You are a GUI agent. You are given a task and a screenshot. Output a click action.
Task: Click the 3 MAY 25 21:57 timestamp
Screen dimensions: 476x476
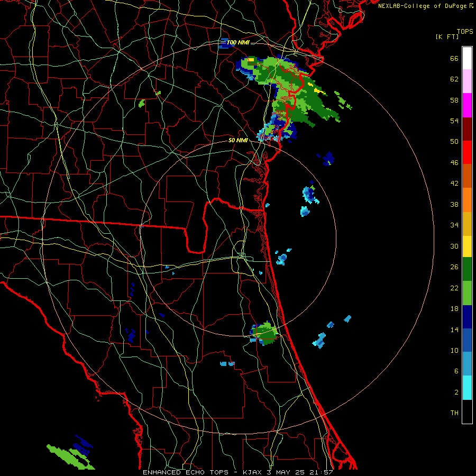tap(300, 472)
